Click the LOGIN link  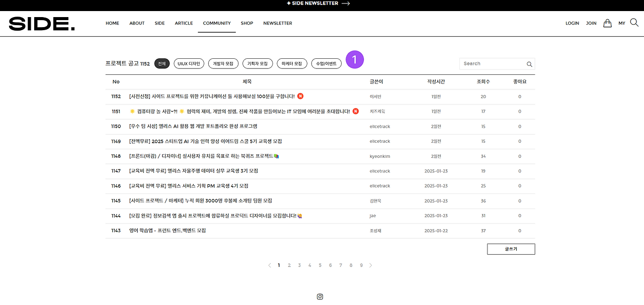(572, 23)
